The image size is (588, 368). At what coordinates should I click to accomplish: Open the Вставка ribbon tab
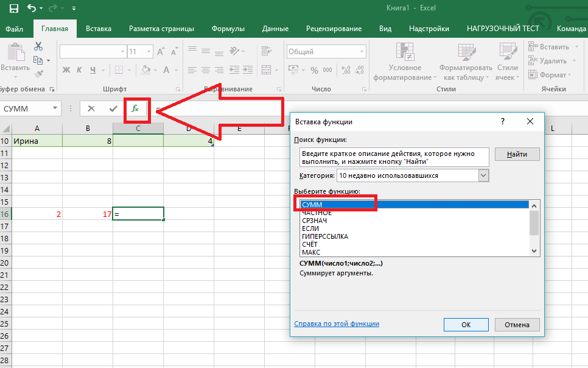(x=99, y=29)
